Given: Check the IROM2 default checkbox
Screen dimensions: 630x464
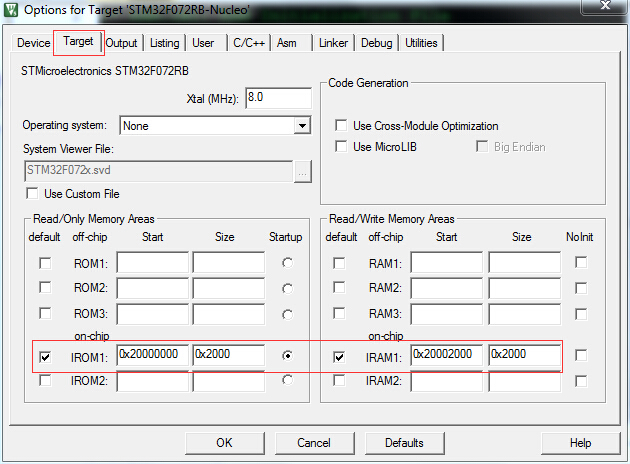Looking at the screenshot, I should coord(45,380).
